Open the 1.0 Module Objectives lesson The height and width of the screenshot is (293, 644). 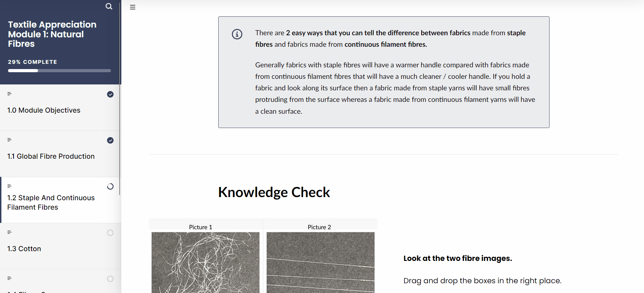pyautogui.click(x=44, y=110)
